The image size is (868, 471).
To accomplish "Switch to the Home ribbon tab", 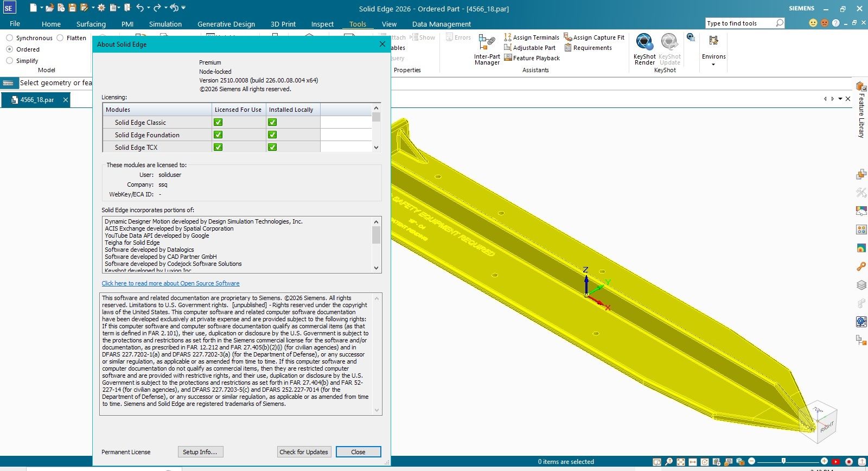I will coord(51,24).
